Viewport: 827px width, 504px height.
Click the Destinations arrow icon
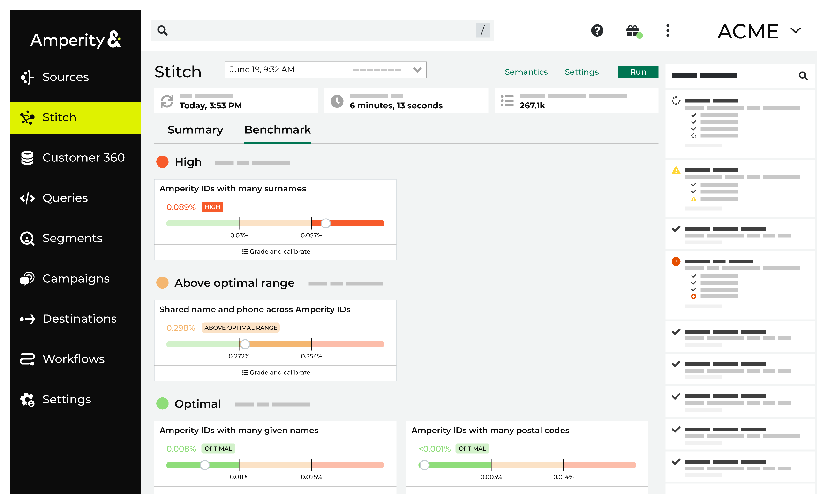click(27, 319)
